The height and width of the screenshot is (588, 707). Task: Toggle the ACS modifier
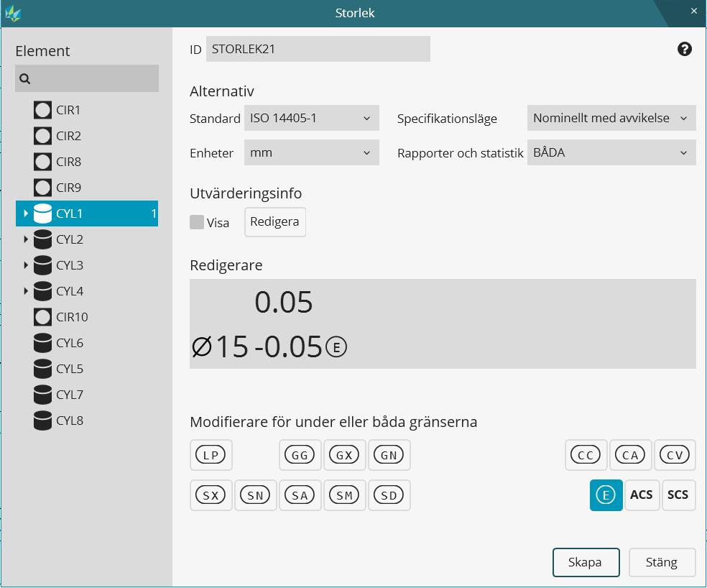pyautogui.click(x=642, y=495)
